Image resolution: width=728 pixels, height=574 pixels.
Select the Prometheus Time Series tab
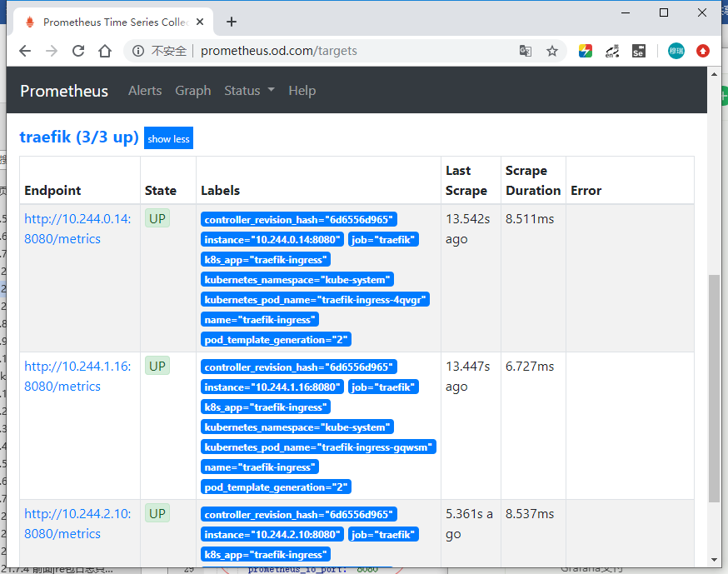click(x=114, y=22)
